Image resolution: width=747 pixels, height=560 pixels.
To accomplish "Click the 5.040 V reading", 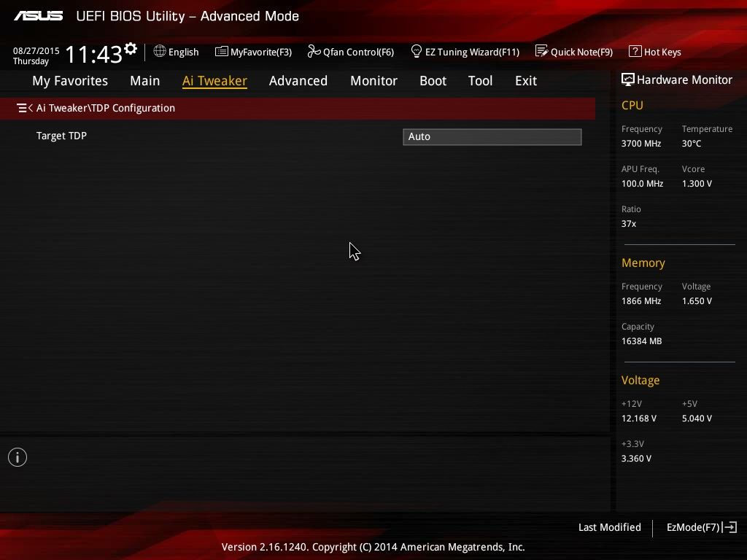I will click(697, 418).
